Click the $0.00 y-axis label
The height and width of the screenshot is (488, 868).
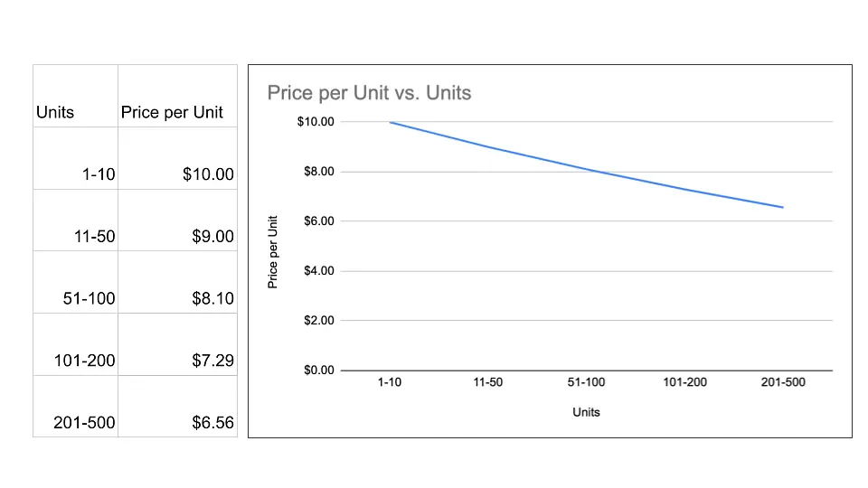[319, 371]
